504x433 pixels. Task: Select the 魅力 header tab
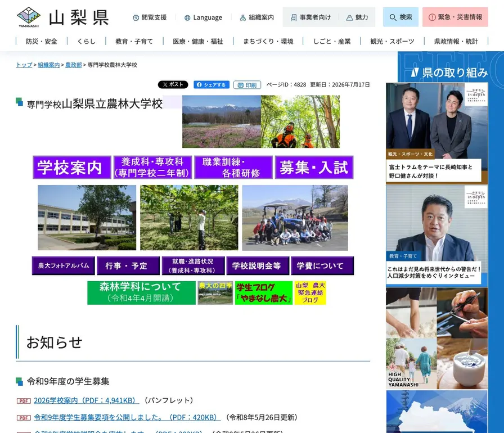pyautogui.click(x=357, y=17)
